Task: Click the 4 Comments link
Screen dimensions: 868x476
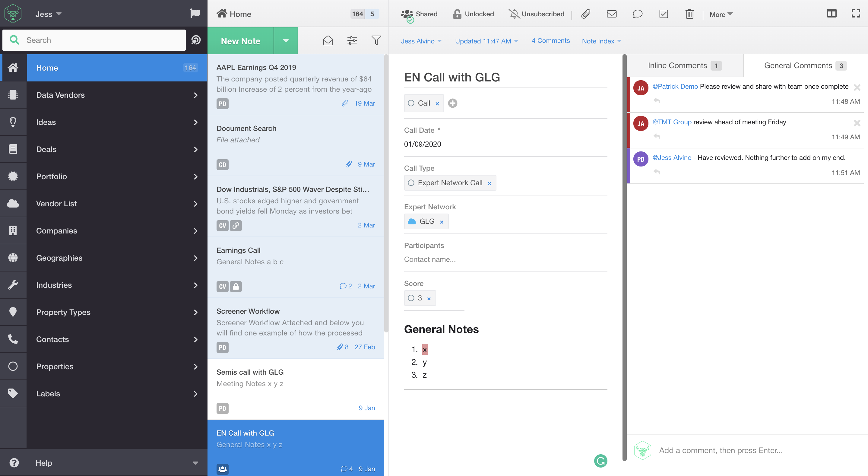Action: 551,41
